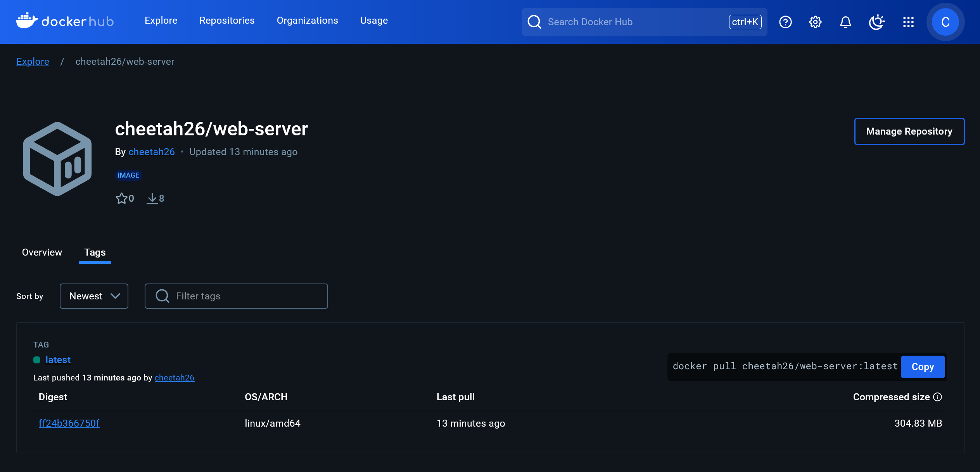
Task: Open your account avatar menu
Action: [x=945, y=22]
